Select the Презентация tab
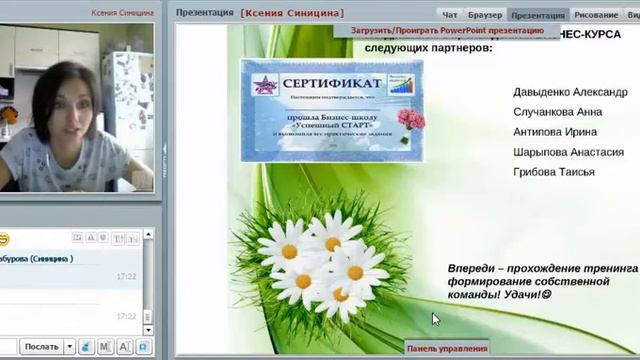The width and height of the screenshot is (640, 360). 538,15
